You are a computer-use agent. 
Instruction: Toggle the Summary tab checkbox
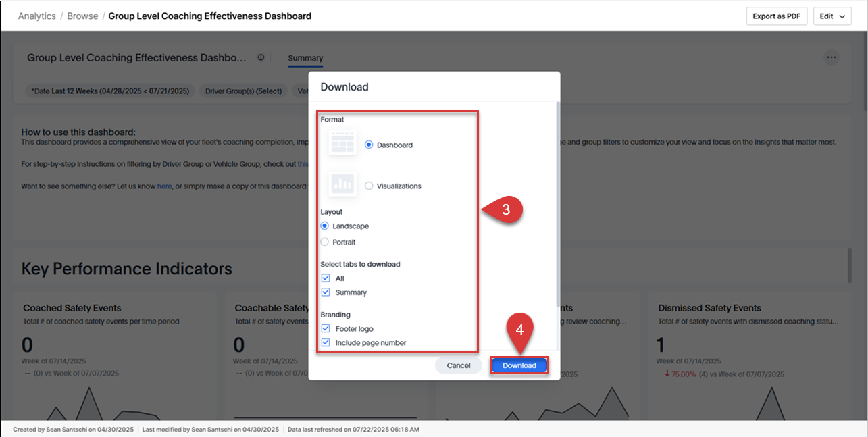(x=326, y=292)
